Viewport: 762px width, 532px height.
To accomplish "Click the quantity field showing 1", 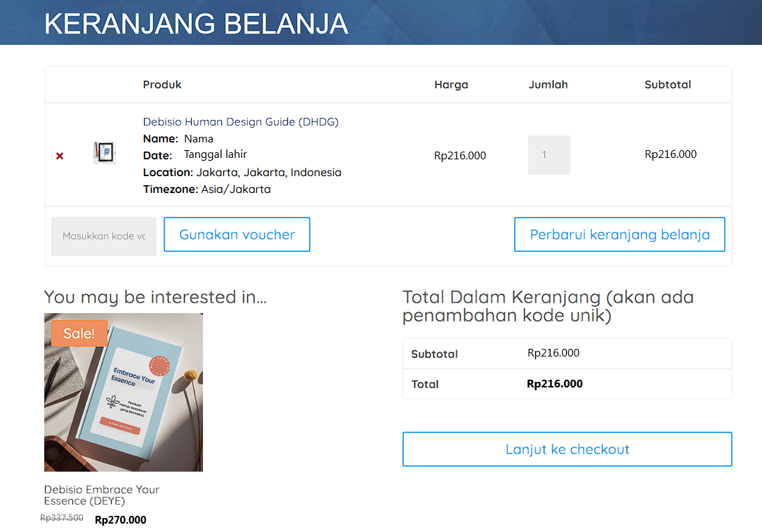I will click(548, 155).
